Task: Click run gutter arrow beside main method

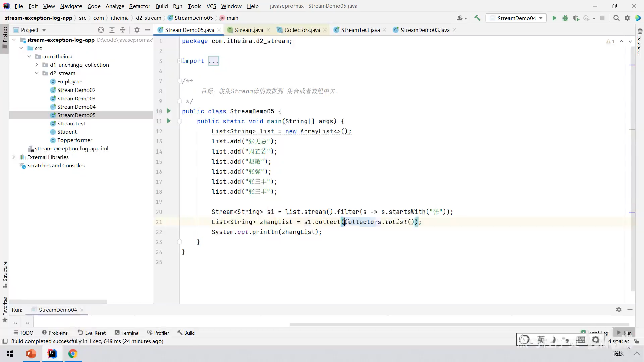Action: [x=169, y=121]
